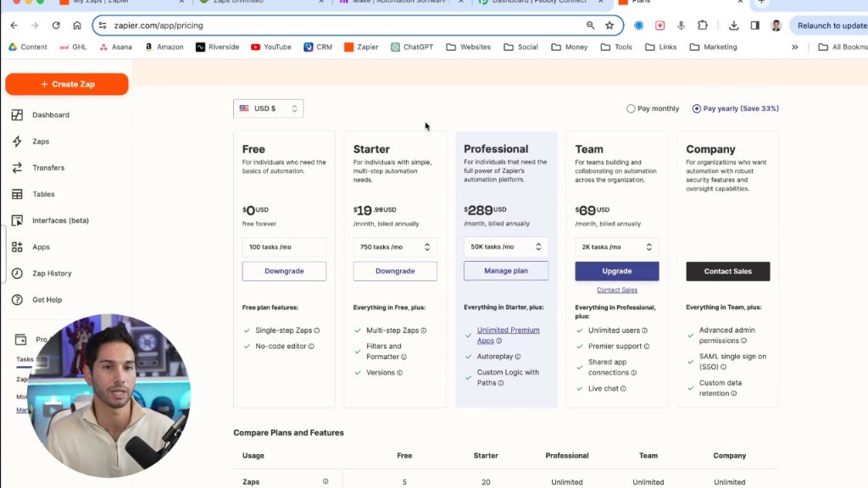Open the Dashboard sidebar icon

(x=17, y=114)
